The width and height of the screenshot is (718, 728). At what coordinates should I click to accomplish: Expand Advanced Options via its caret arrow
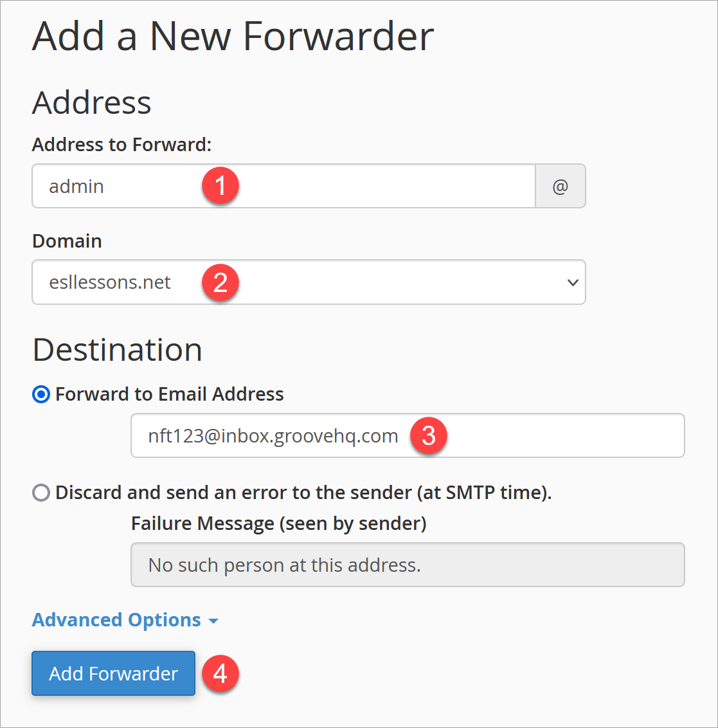coord(213,621)
